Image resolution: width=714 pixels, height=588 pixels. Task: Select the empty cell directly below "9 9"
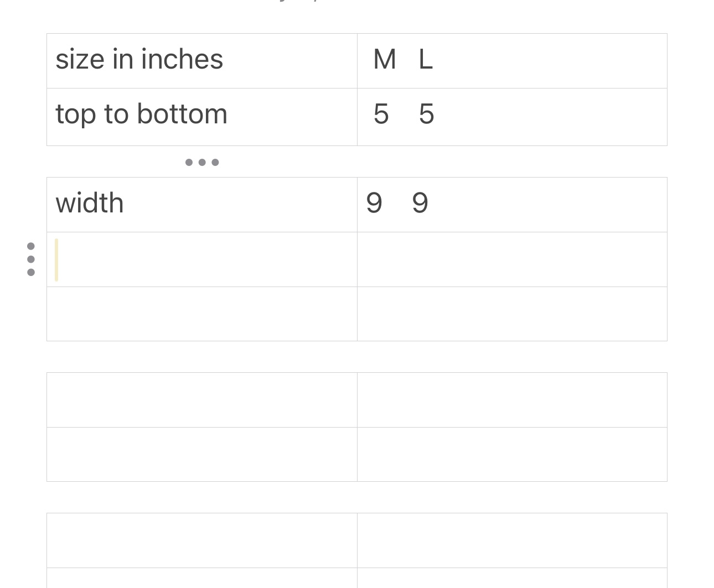pyautogui.click(x=512, y=259)
